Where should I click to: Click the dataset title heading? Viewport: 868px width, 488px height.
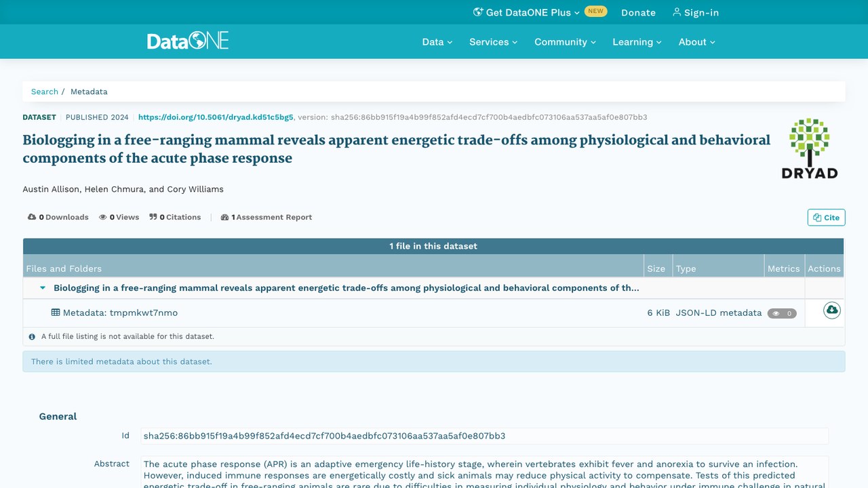click(x=397, y=149)
